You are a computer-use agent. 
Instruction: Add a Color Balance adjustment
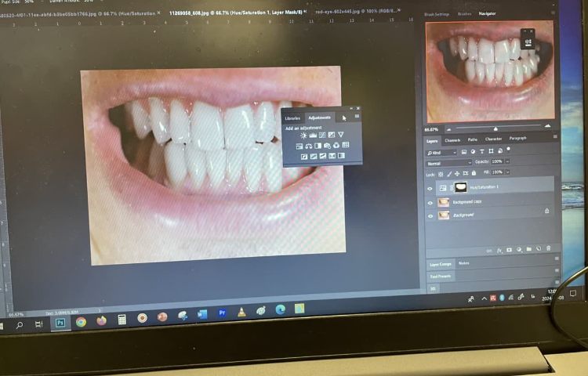[x=308, y=146]
